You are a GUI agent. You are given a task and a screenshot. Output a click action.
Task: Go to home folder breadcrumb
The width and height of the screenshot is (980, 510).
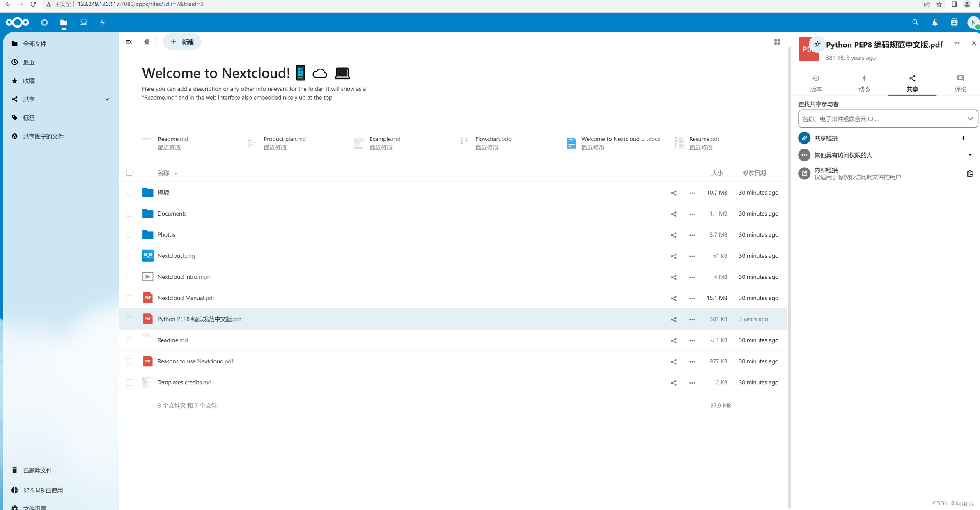coord(147,42)
